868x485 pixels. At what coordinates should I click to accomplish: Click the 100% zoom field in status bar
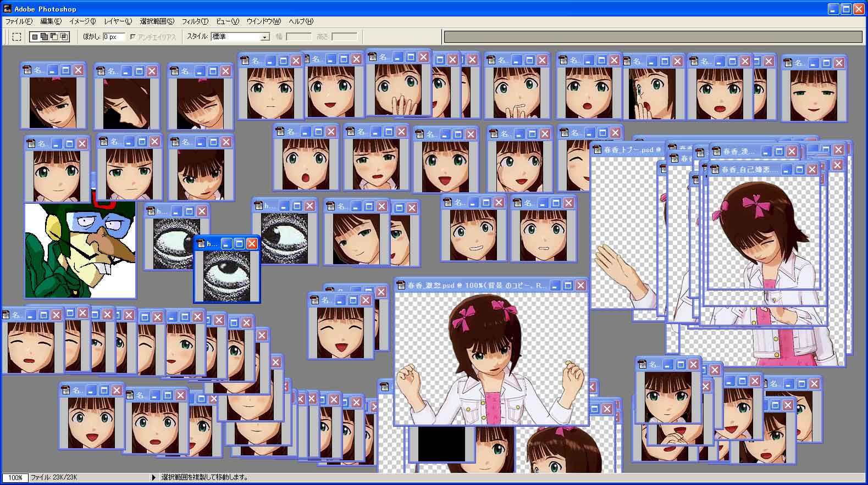coord(15,478)
